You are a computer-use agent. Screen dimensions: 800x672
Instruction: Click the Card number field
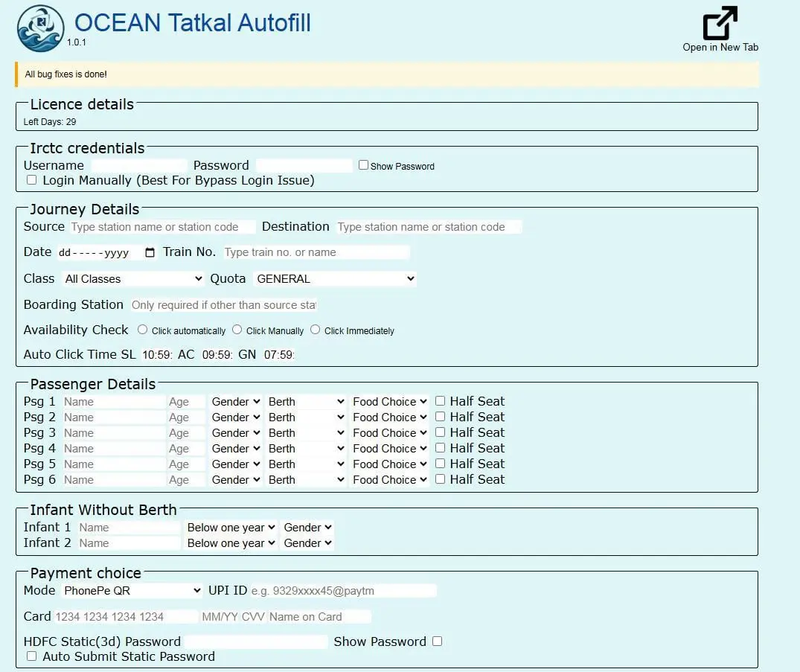(x=126, y=616)
